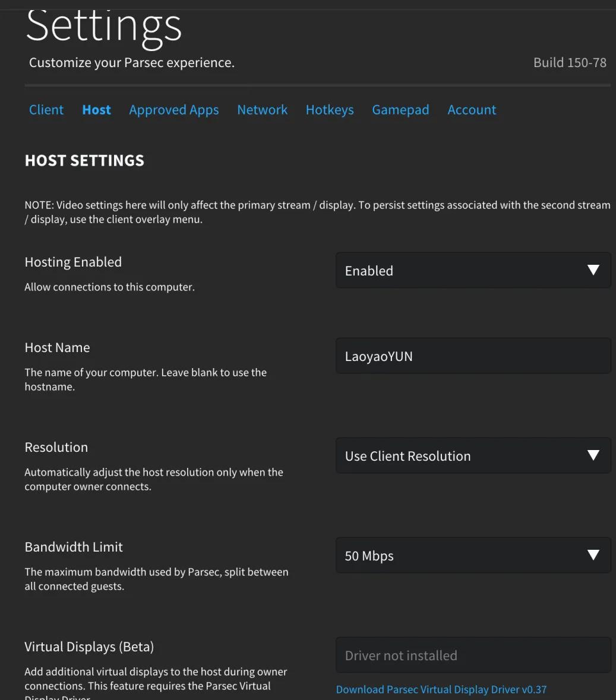Click the arrow of the Hosting Enabled dropdown
This screenshot has width=616, height=700.
tap(593, 270)
